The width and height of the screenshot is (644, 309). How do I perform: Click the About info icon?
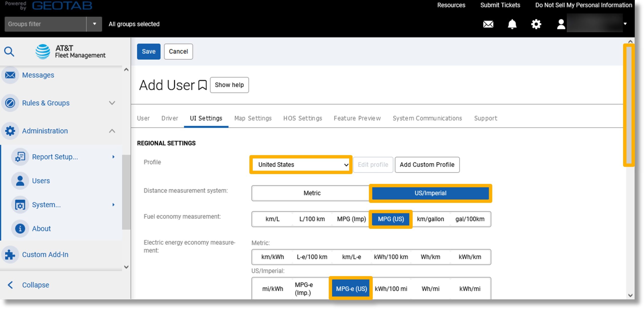[20, 229]
